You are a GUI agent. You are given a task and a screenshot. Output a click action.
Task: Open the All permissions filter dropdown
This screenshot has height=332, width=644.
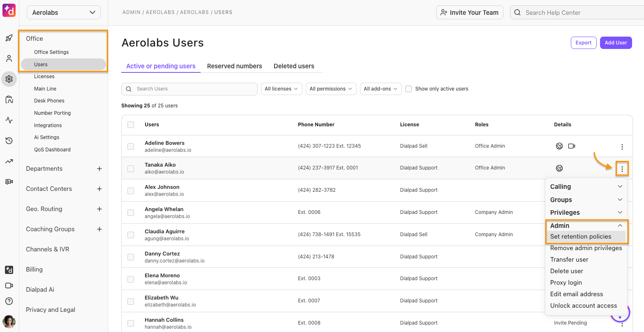pos(331,89)
